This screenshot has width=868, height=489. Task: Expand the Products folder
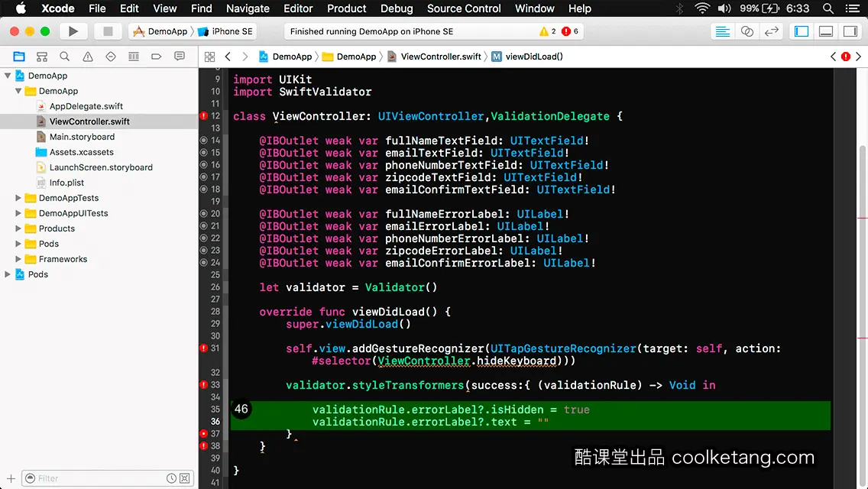coord(18,228)
